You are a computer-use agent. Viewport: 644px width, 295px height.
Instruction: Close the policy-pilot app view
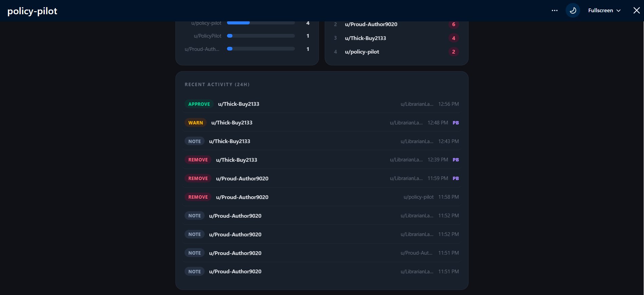pyautogui.click(x=636, y=11)
